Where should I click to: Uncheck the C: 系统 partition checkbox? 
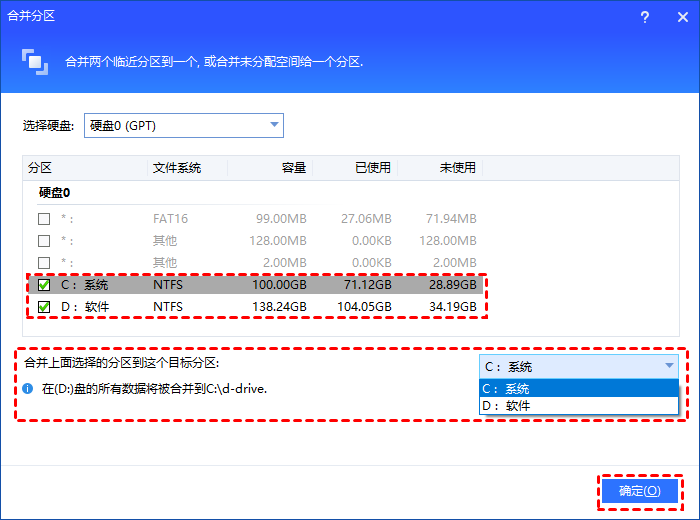[43, 285]
